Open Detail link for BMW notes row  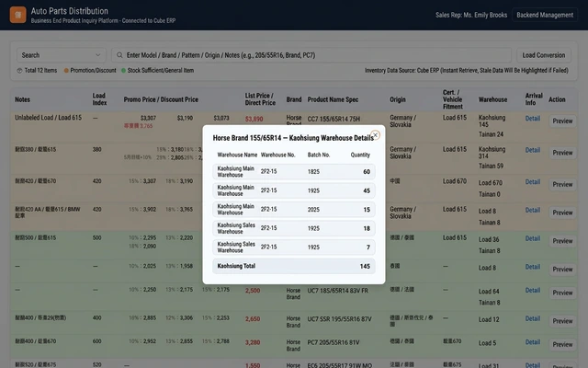[533, 210]
